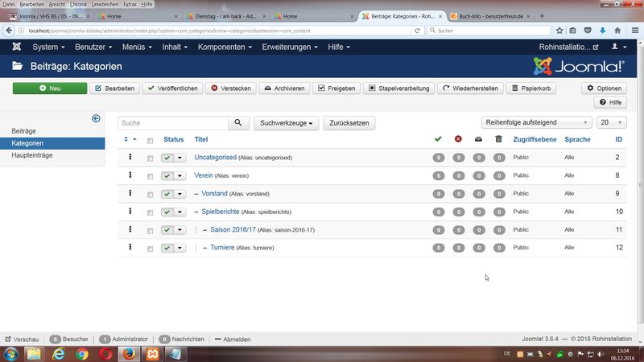Open Windows Start button
This screenshot has width=644, height=362.
(x=10, y=354)
